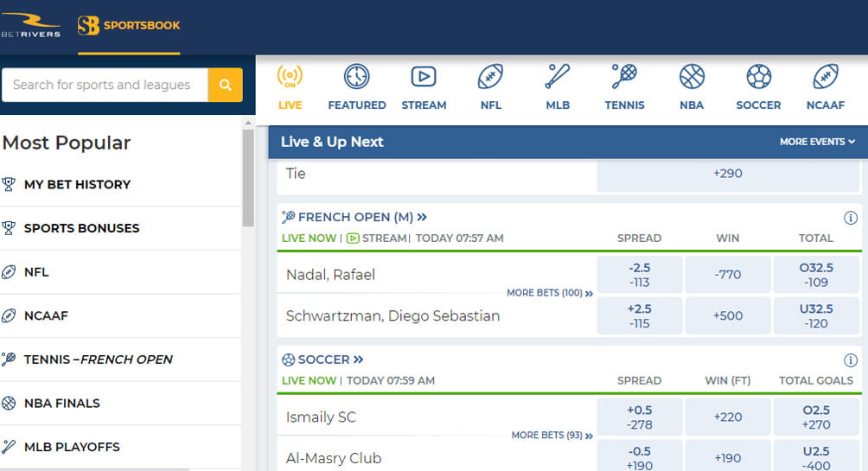The height and width of the screenshot is (471, 868).
Task: Click the Live & Up Next heading
Action: pos(332,142)
